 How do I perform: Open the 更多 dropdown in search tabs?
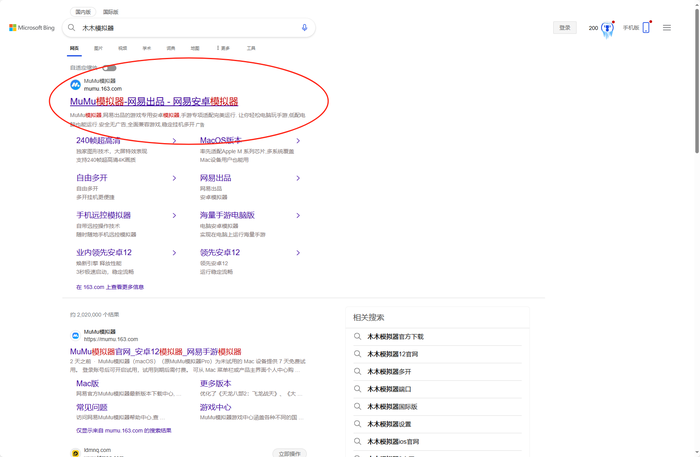coord(223,48)
